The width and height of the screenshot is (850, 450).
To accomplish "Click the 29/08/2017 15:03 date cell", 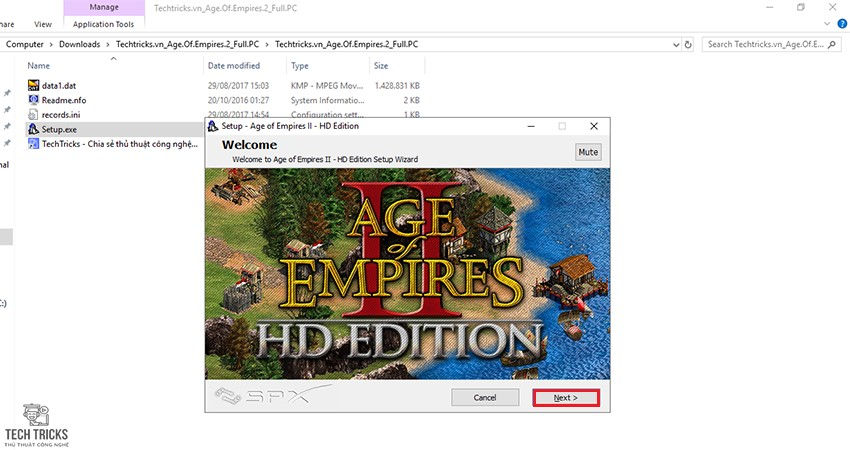I will click(x=238, y=86).
